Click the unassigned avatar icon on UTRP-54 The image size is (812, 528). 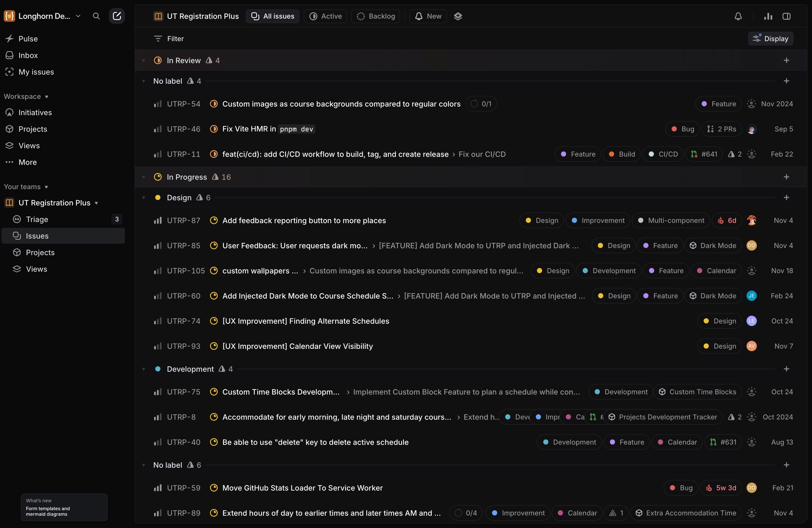tap(751, 104)
